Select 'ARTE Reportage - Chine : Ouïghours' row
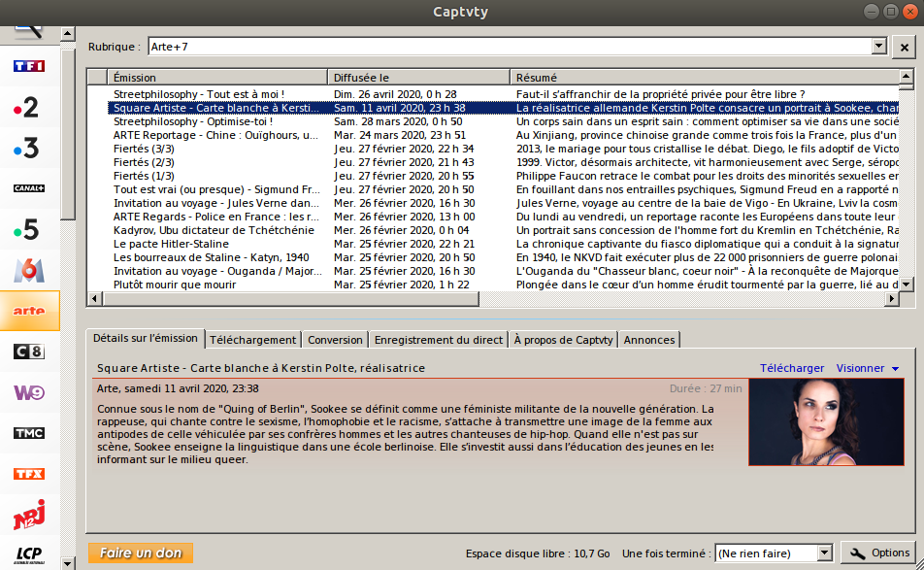Viewport: 924px width, 570px height. coord(493,135)
